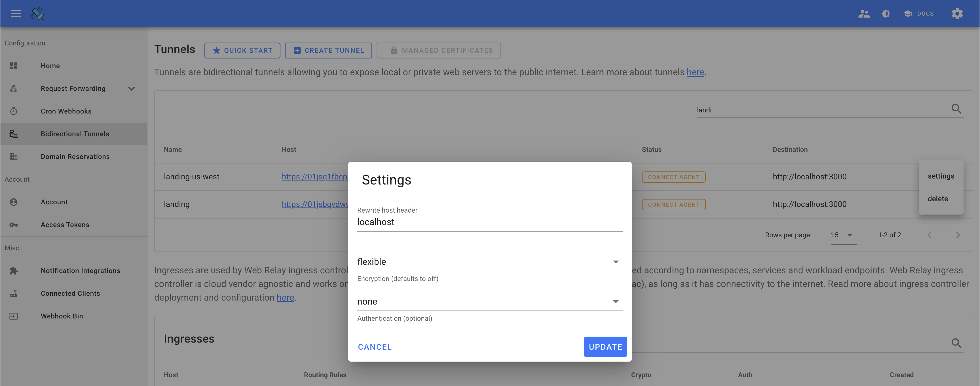Open the team members icon

click(863, 14)
